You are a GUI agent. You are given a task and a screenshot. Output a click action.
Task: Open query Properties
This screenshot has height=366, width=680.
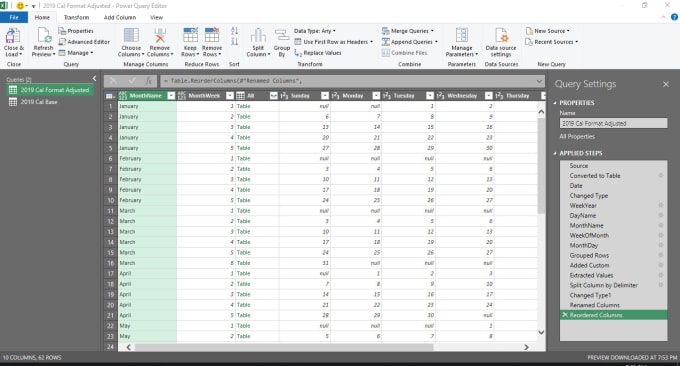(x=76, y=31)
